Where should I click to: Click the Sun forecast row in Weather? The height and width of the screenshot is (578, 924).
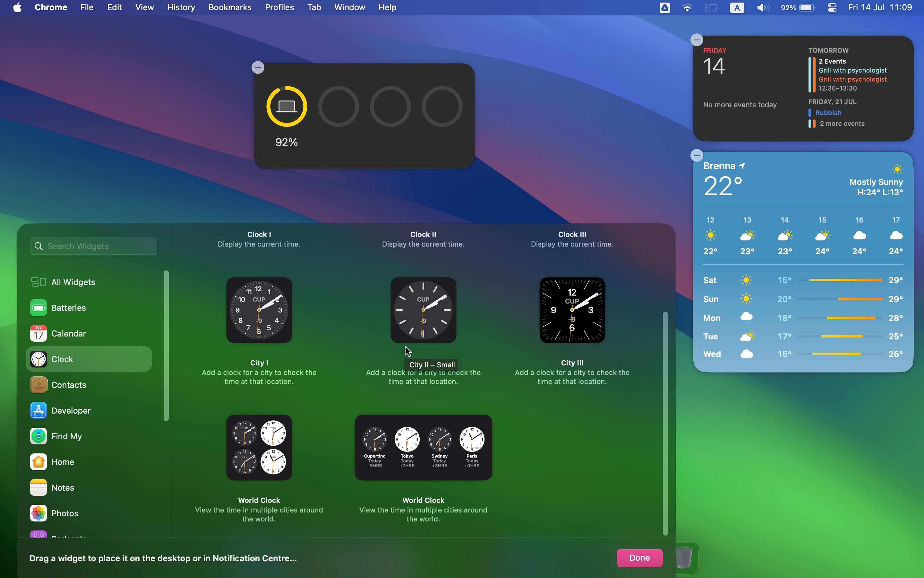click(803, 299)
